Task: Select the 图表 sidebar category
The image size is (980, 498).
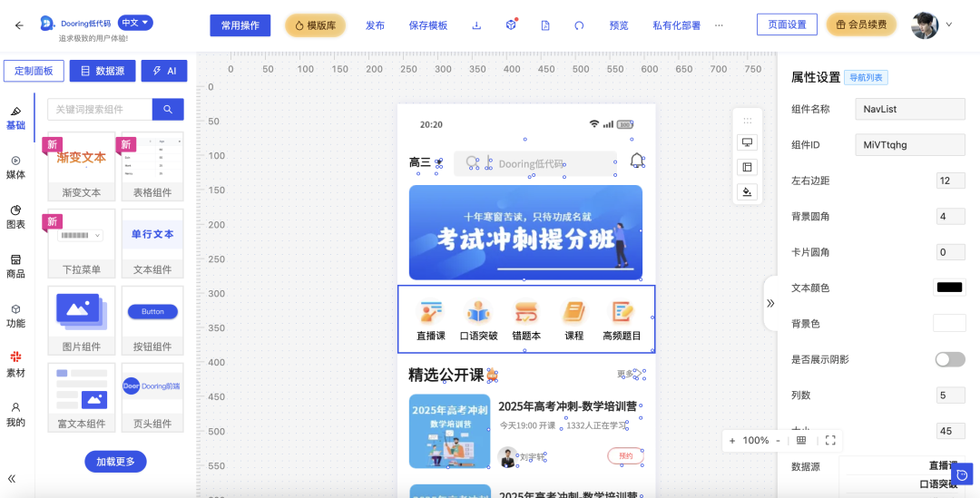Action: point(15,217)
